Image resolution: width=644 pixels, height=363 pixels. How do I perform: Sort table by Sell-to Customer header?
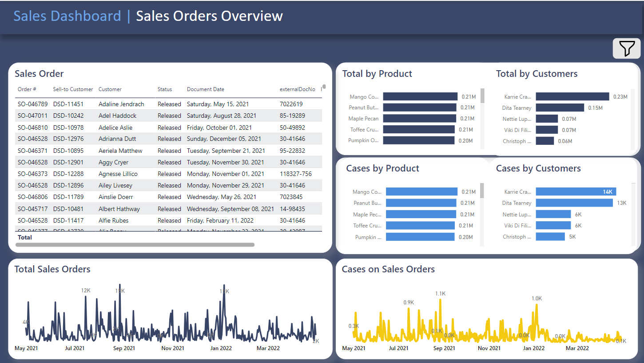click(x=73, y=89)
